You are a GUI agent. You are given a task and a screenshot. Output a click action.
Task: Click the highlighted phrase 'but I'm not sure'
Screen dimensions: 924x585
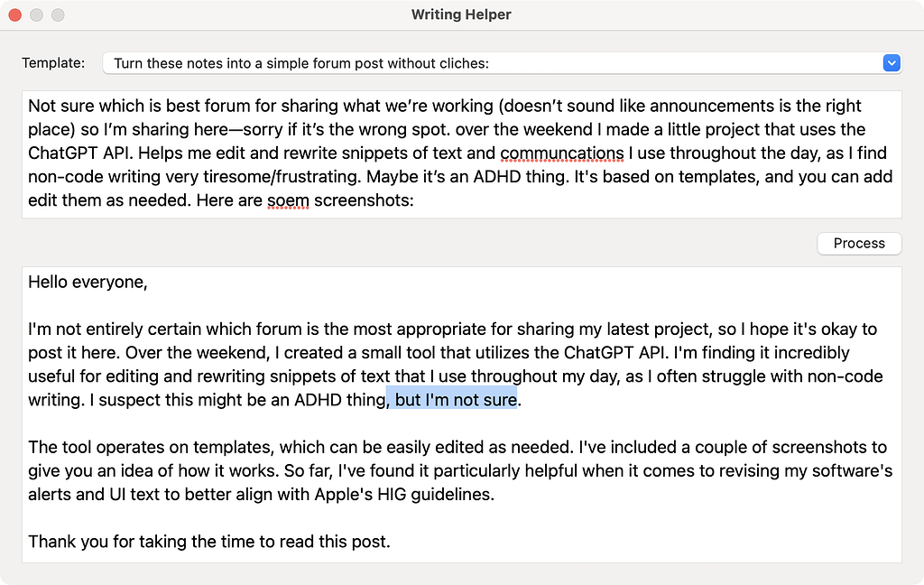(451, 400)
